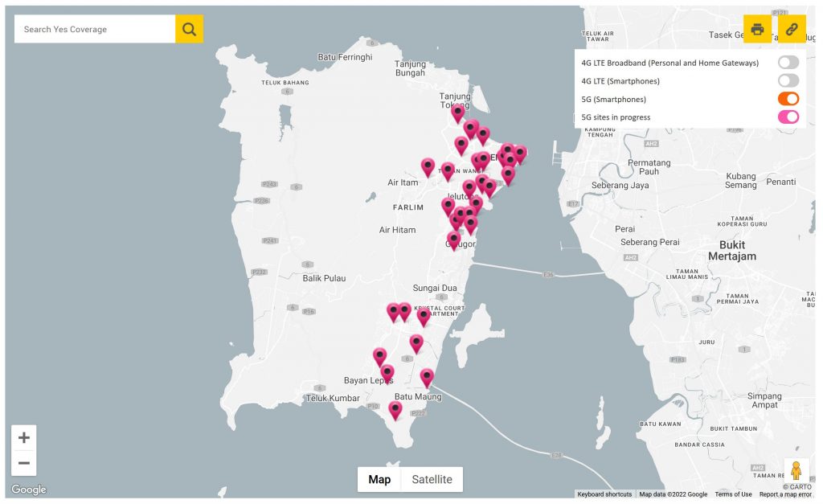
Task: Copy the map link with chain icon
Action: click(x=792, y=29)
